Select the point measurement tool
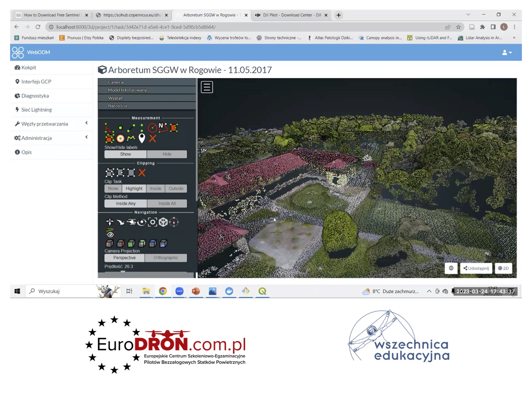The height and width of the screenshot is (399, 532). coord(120,128)
